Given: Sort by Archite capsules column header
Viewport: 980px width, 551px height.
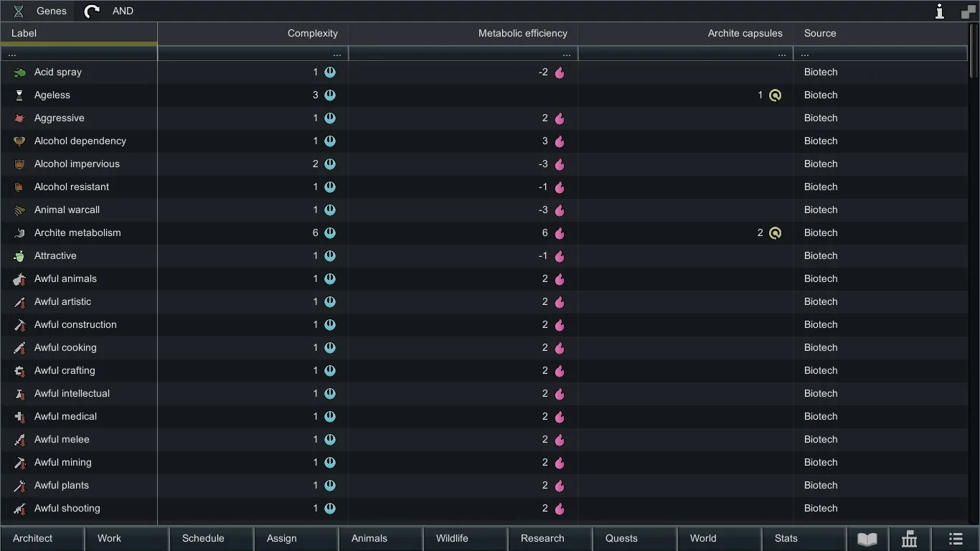Looking at the screenshot, I should 745,33.
